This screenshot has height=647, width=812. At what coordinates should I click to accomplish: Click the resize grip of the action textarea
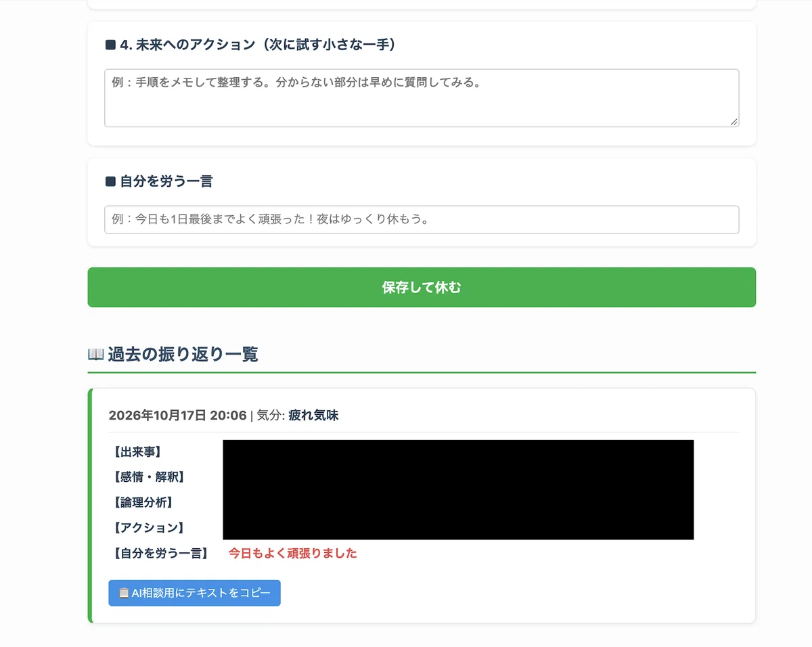point(734,121)
